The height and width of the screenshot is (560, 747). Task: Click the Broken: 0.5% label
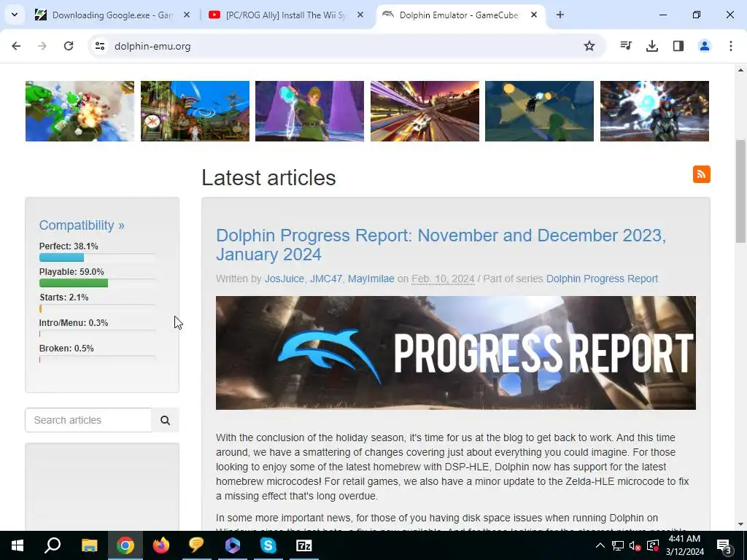(x=66, y=349)
